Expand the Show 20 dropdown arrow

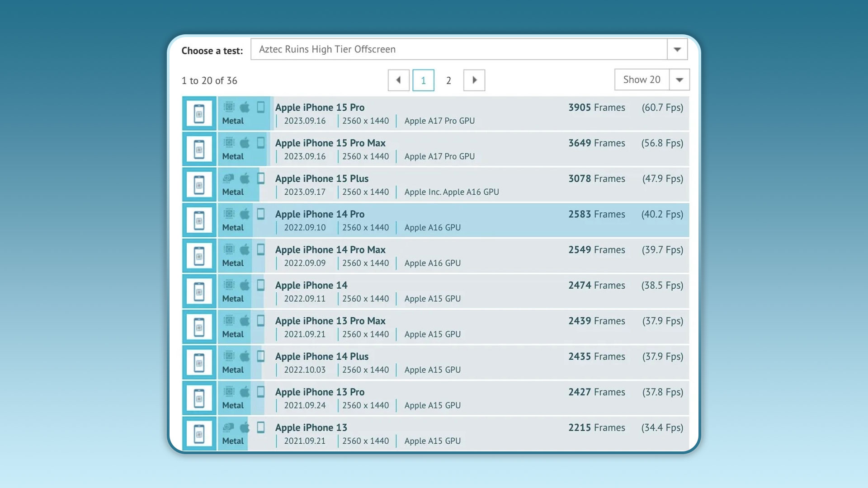[679, 80]
